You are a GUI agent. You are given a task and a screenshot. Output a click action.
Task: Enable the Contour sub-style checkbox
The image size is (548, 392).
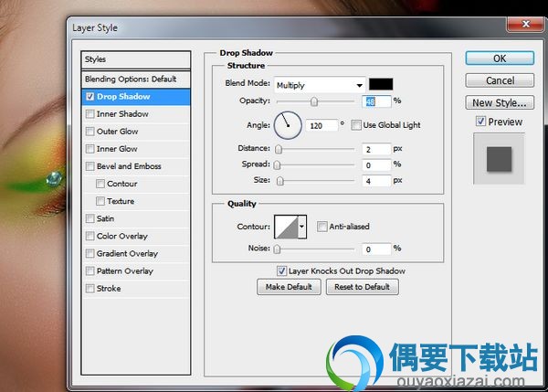100,184
